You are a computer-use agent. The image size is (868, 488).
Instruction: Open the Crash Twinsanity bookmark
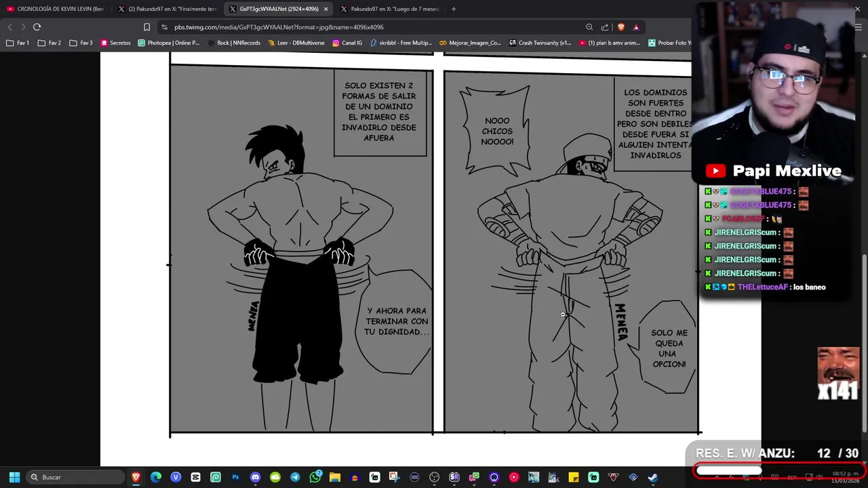(x=540, y=43)
